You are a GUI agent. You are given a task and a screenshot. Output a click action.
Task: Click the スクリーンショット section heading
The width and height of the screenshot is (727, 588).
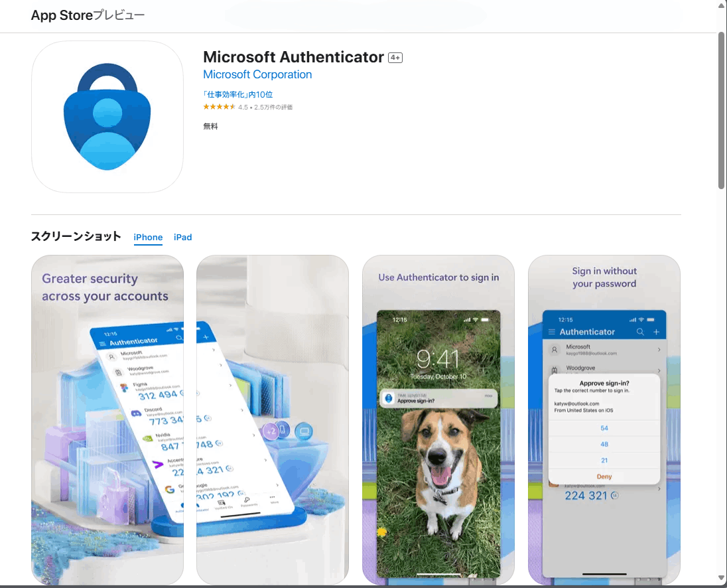pyautogui.click(x=76, y=236)
